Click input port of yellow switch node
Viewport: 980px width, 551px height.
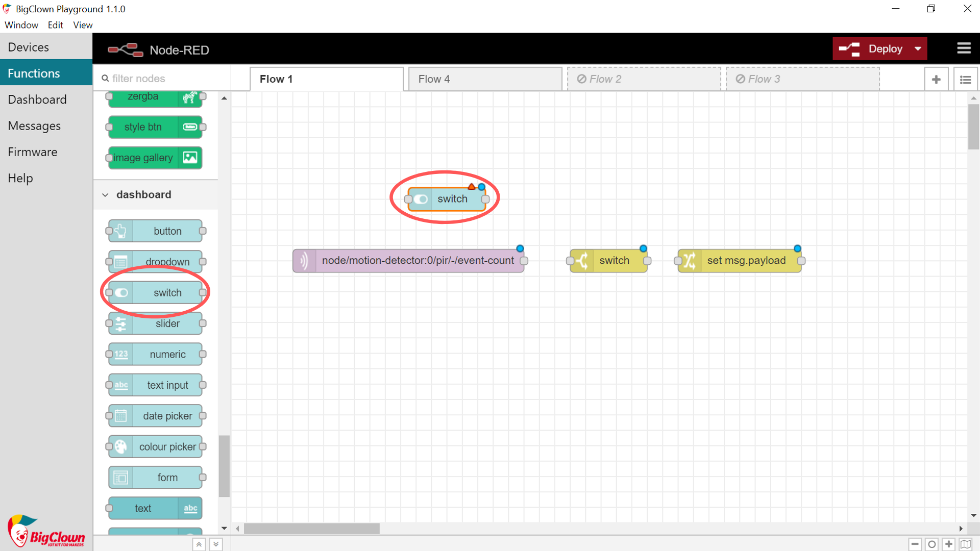(x=570, y=261)
